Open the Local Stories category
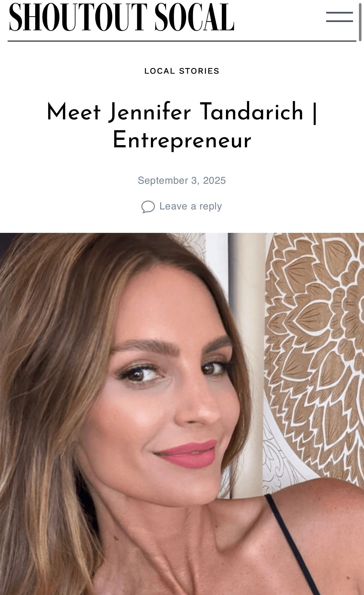The height and width of the screenshot is (595, 364). click(x=182, y=71)
